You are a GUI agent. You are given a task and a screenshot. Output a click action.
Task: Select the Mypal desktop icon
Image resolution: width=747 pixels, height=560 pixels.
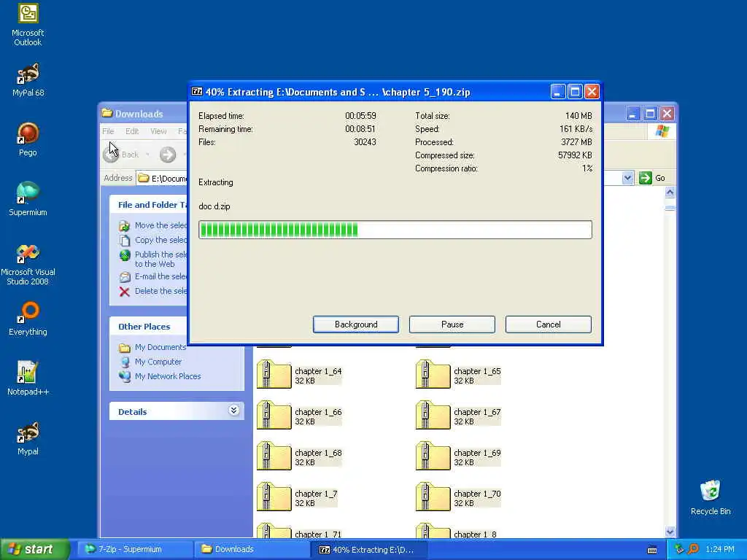(x=28, y=438)
